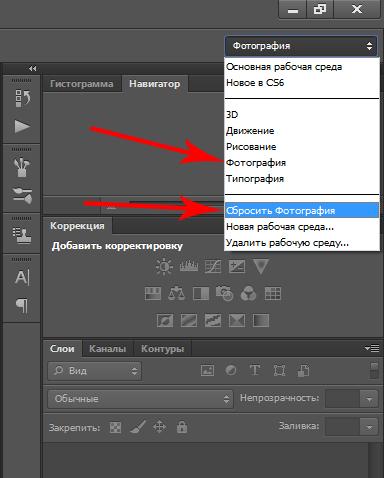384x478 pixels.
Task: Add a Photo Filter adjustment
Action: 225,294
